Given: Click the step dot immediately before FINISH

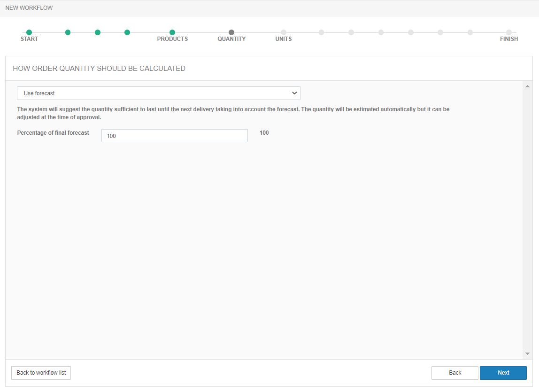Looking at the screenshot, I should (470, 32).
